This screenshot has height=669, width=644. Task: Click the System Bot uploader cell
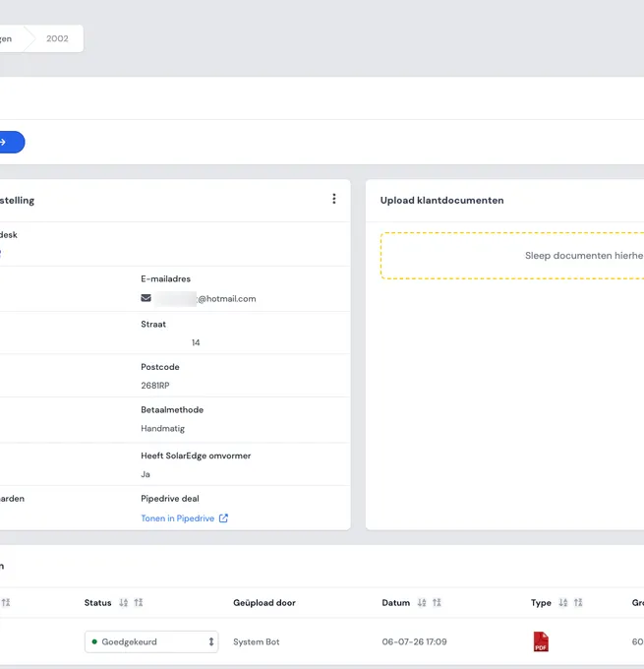tap(257, 641)
